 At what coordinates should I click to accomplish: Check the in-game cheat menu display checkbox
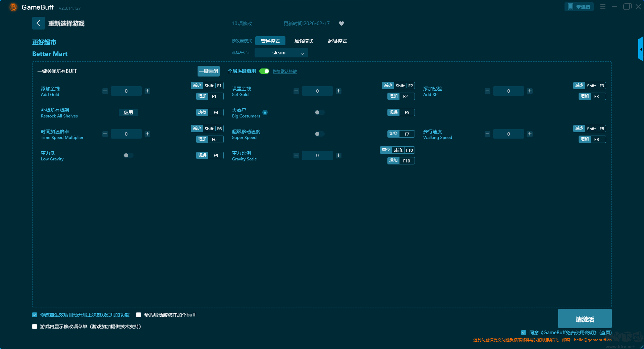[x=35, y=327]
